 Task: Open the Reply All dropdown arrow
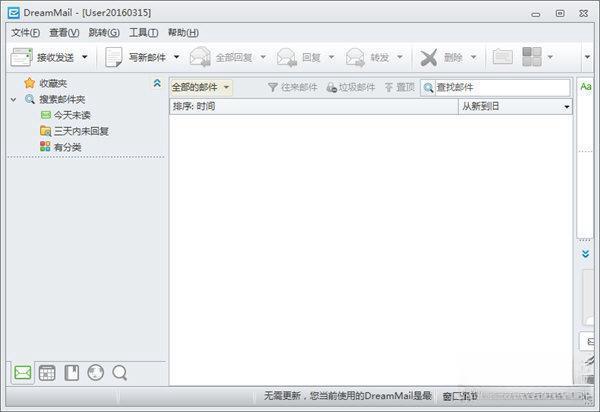263,57
